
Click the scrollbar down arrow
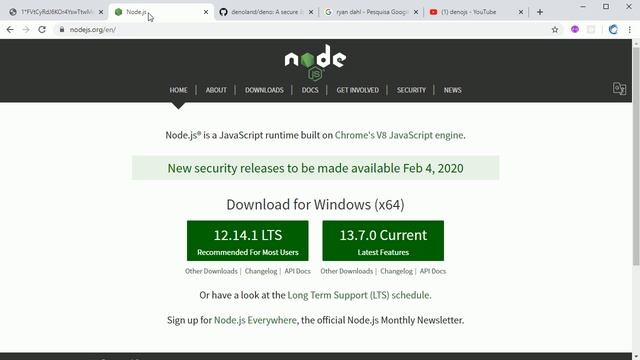click(636, 356)
